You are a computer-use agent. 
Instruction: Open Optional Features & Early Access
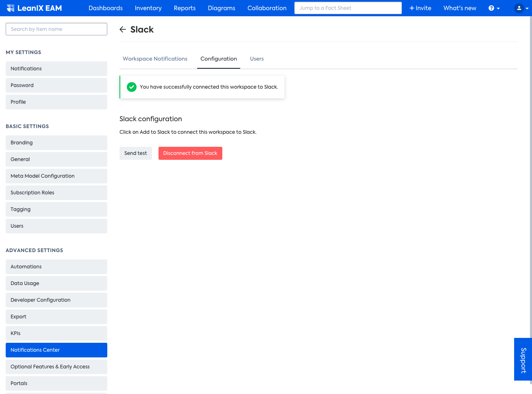coord(56,367)
